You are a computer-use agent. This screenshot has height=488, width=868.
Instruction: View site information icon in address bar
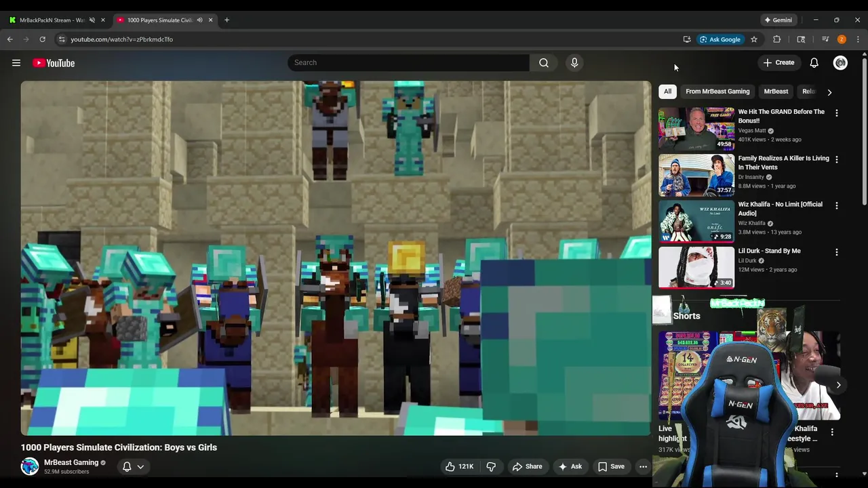pos(61,39)
